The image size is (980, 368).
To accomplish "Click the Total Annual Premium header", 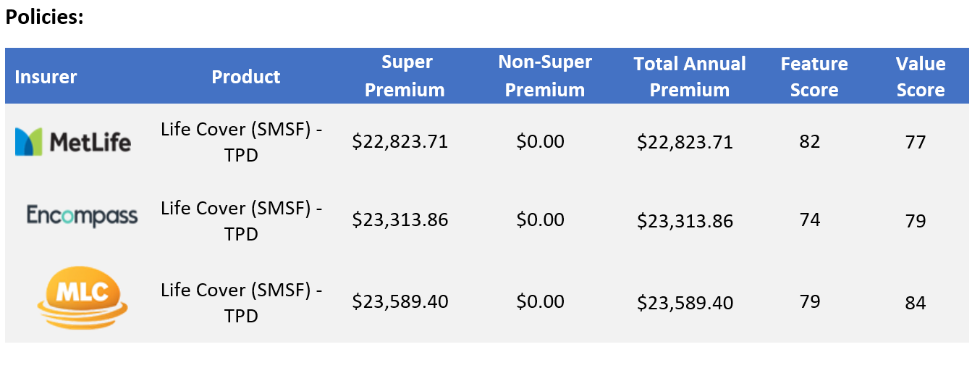I will pos(690,77).
